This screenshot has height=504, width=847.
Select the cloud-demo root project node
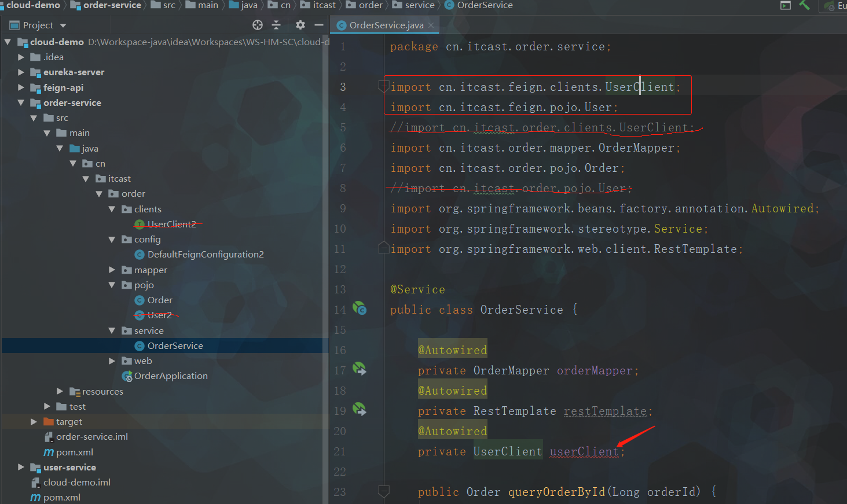57,42
